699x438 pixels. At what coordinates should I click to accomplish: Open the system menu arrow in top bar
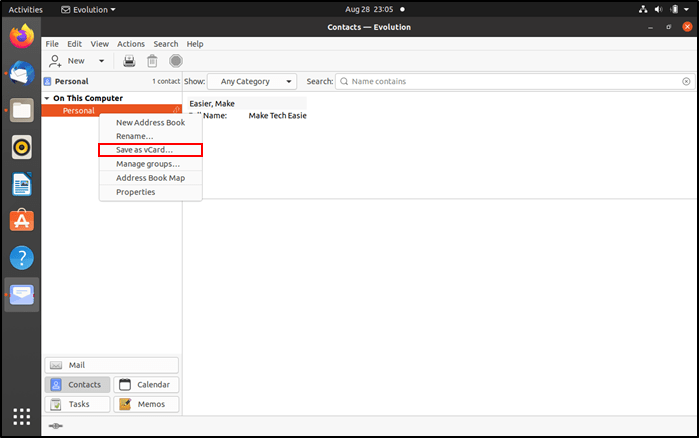click(x=687, y=9)
